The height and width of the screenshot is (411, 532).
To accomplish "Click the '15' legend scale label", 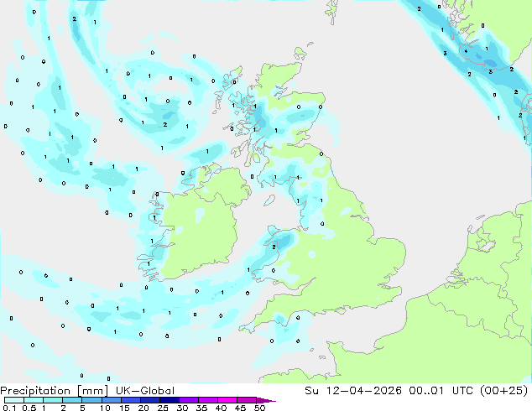I will [124, 408].
